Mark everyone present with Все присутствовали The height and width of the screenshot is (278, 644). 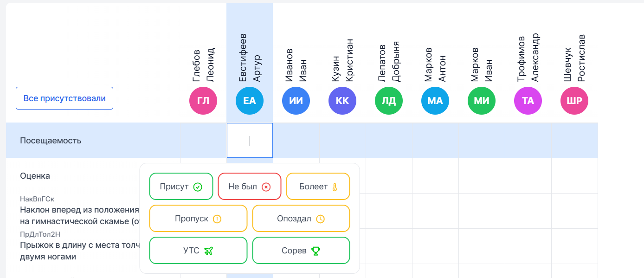[64, 98]
